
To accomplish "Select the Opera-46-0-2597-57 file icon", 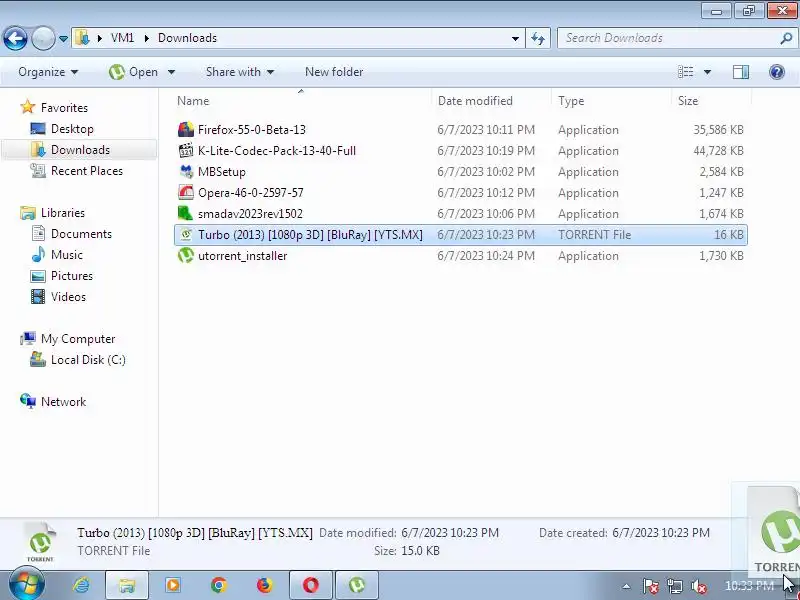I will (x=186, y=192).
